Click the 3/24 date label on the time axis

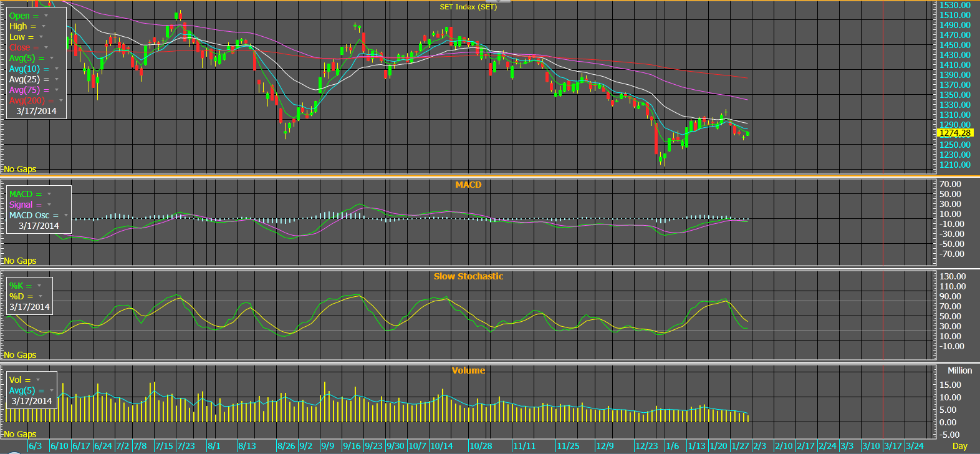tap(915, 446)
